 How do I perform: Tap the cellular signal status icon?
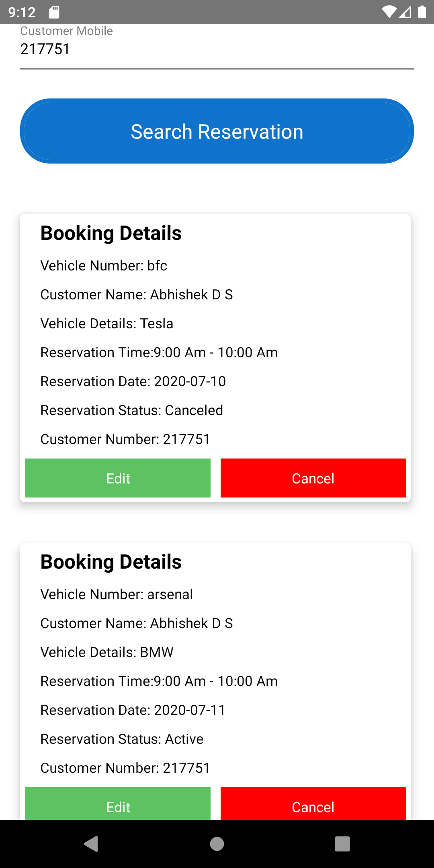405,12
